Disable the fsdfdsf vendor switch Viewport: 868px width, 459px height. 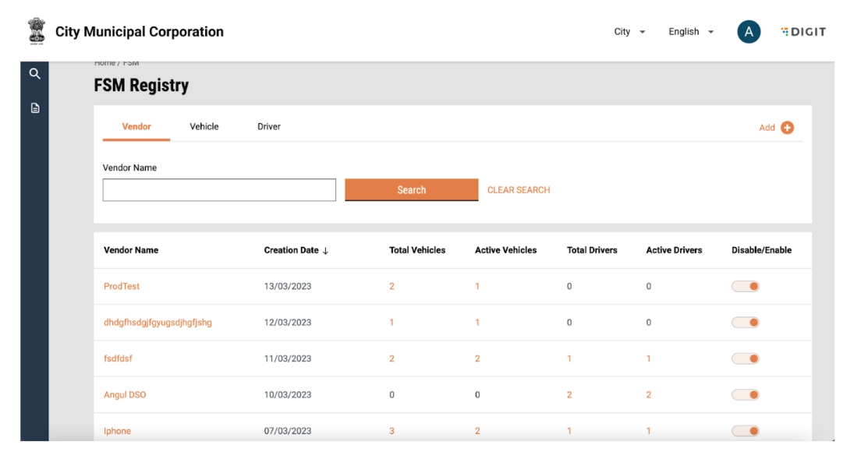746,359
